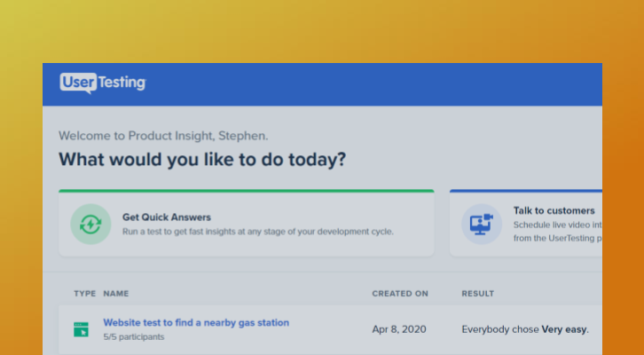This screenshot has height=355, width=644.
Task: Click the TYPE column header
Action: (85, 294)
